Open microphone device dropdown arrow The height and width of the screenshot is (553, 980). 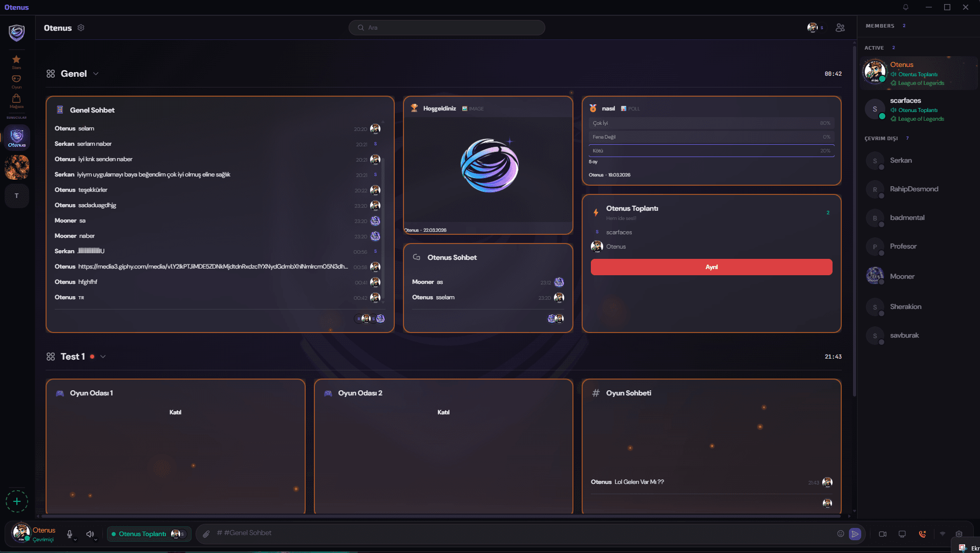click(76, 539)
